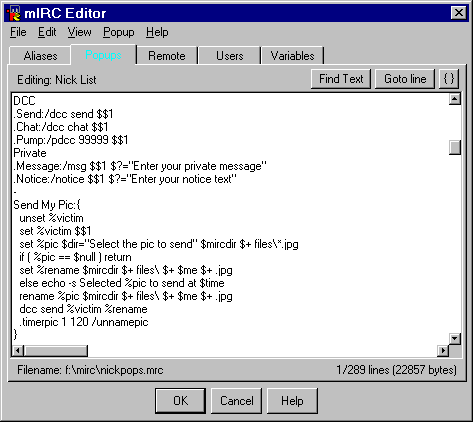The image size is (473, 422).
Task: Open the View menu
Action: 79,32
